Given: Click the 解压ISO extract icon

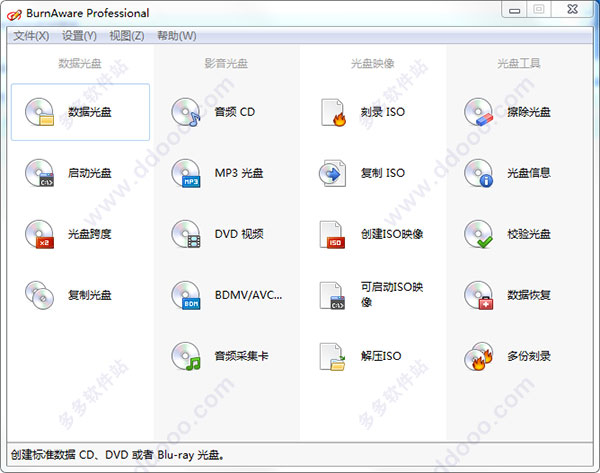Looking at the screenshot, I should [x=333, y=356].
